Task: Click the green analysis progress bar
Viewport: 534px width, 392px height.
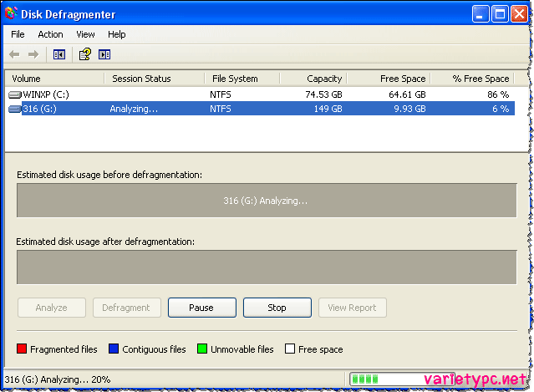Action: [x=403, y=379]
